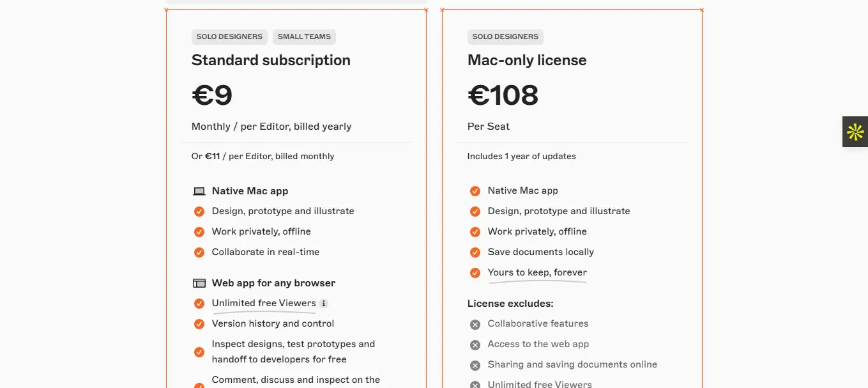Click the X icon beside Sharing and saving documents online

[475, 365]
